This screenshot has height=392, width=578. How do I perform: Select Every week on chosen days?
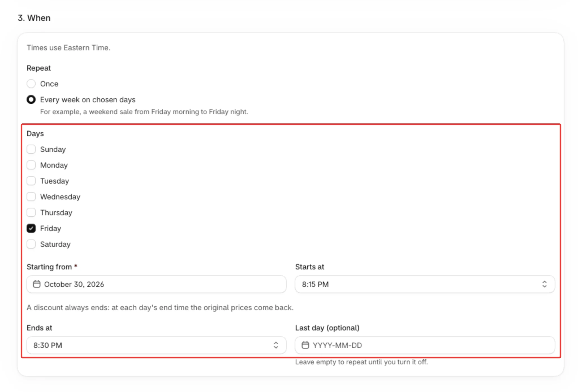coord(31,100)
